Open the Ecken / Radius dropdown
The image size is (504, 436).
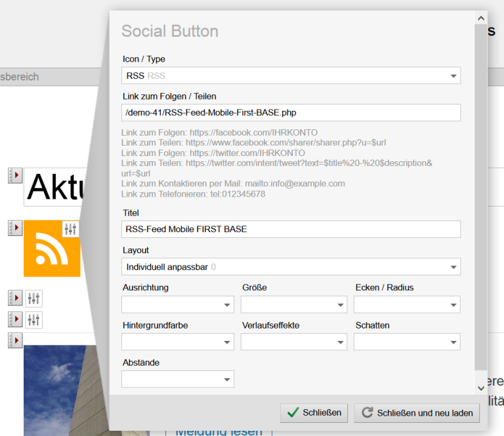pyautogui.click(x=407, y=305)
